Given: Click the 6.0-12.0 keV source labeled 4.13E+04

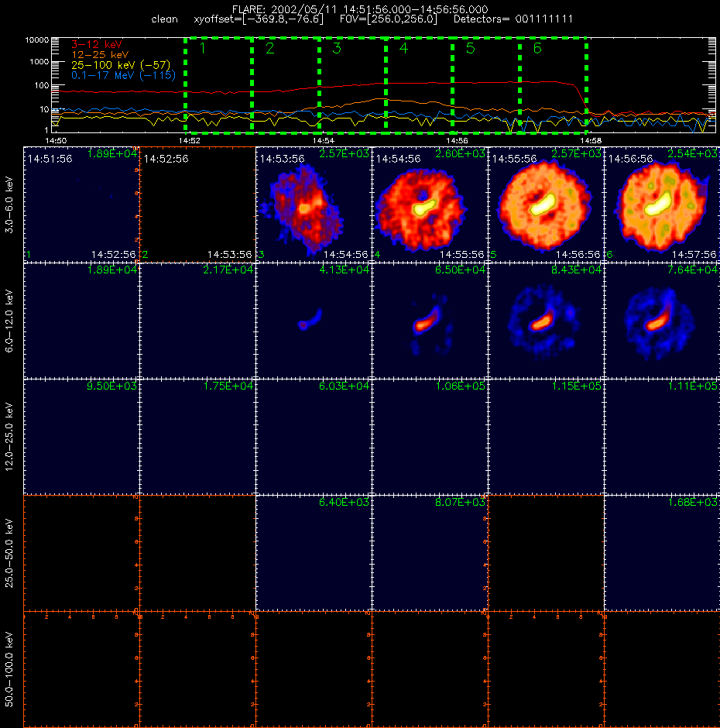Looking at the screenshot, I should point(310,320).
